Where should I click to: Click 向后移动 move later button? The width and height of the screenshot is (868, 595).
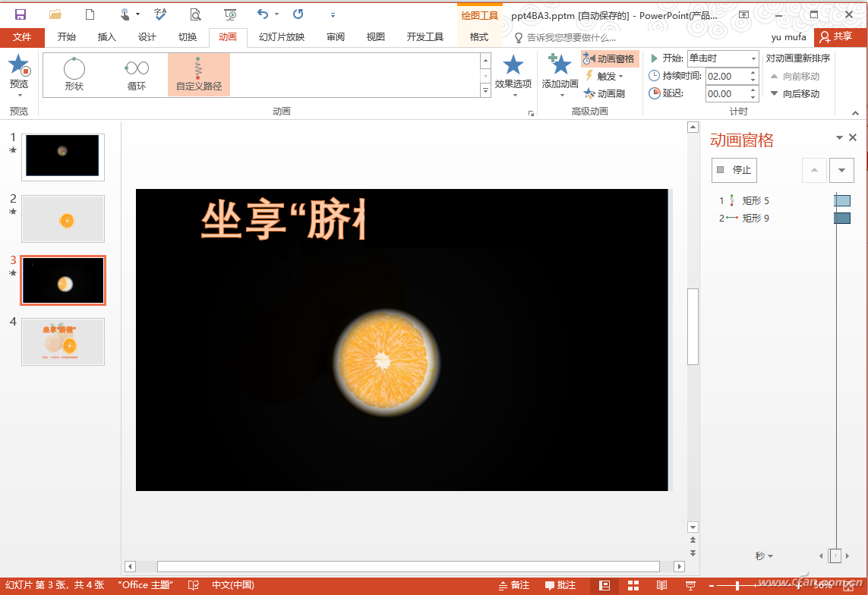coord(795,94)
